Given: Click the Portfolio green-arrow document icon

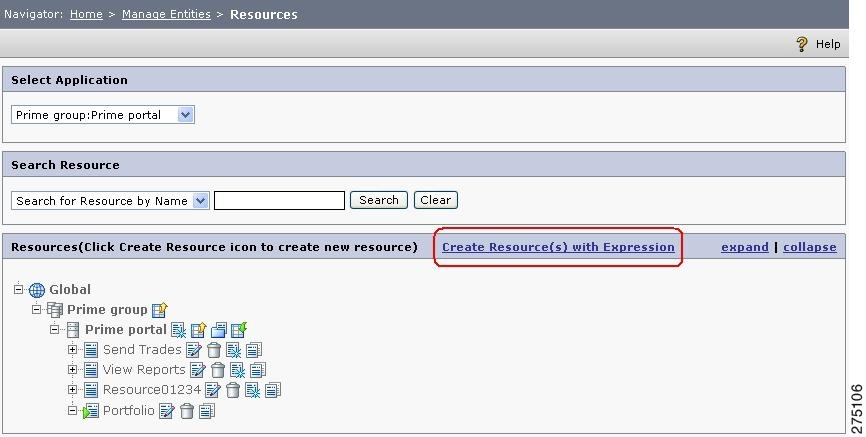Looking at the screenshot, I should 91,411.
